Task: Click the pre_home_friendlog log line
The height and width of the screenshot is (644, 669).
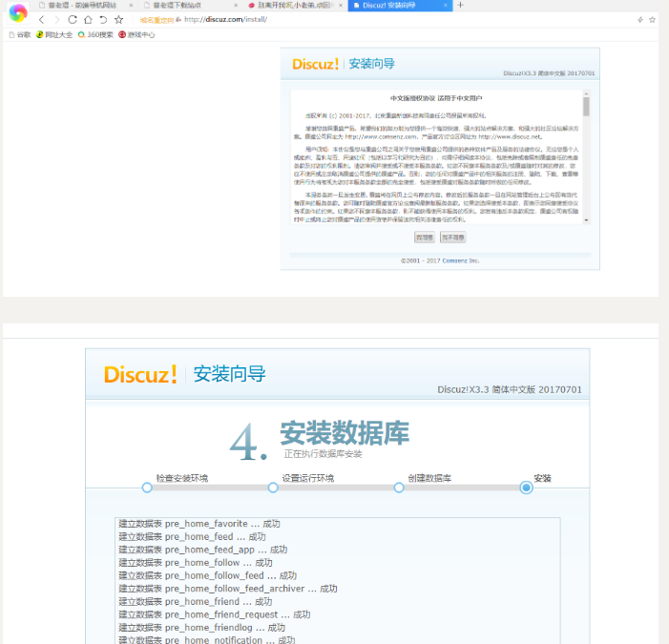Action: tap(201, 628)
